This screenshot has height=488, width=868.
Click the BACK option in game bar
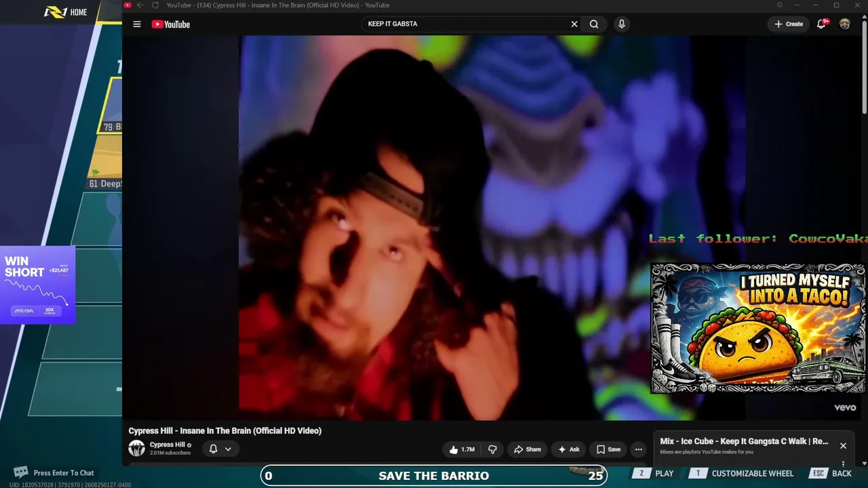[832, 474]
